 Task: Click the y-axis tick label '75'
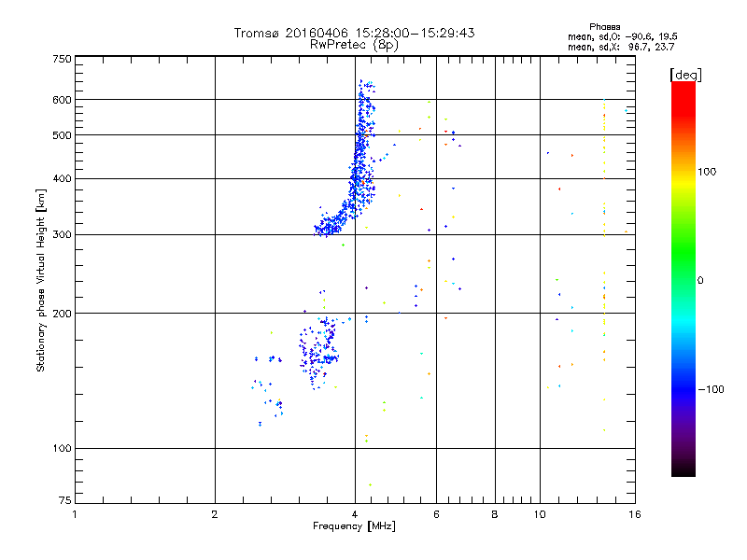coord(65,500)
